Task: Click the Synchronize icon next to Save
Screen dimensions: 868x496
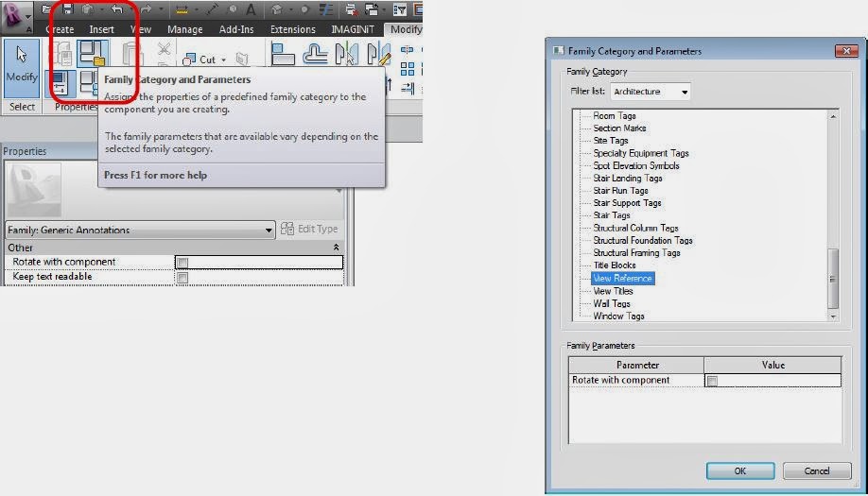Action: 88,9
